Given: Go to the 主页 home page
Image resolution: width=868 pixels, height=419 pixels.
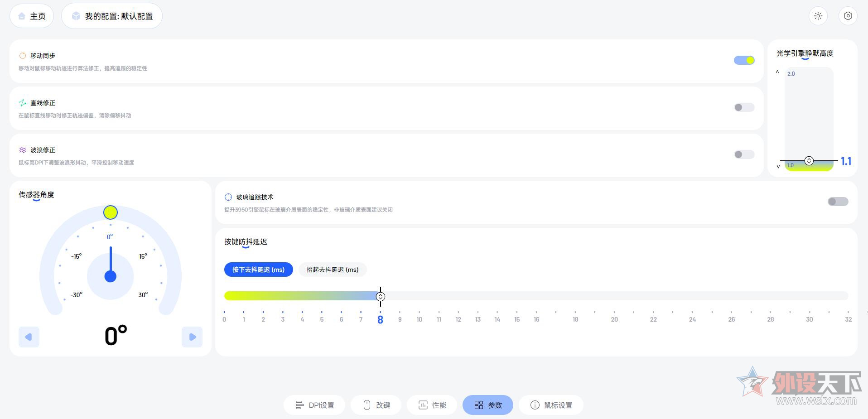Looking at the screenshot, I should click(x=32, y=16).
